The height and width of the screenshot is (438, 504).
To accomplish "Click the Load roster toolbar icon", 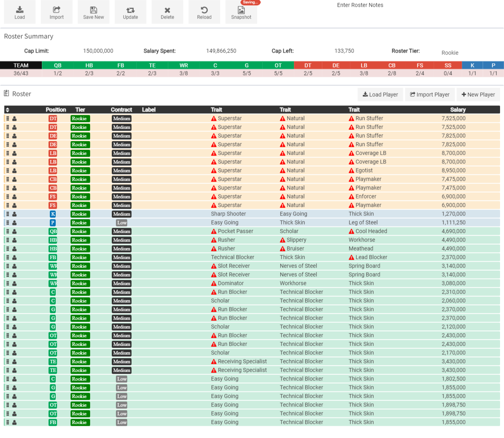I will (x=20, y=10).
